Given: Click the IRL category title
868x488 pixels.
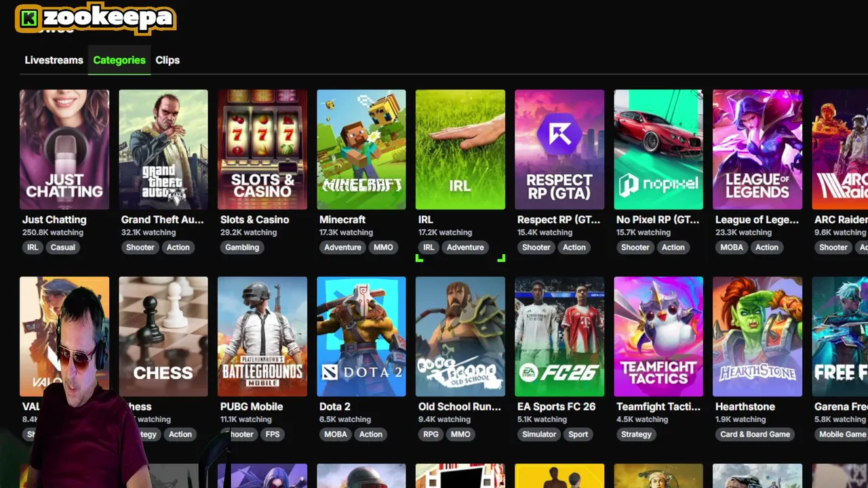Looking at the screenshot, I should pyautogui.click(x=426, y=220).
